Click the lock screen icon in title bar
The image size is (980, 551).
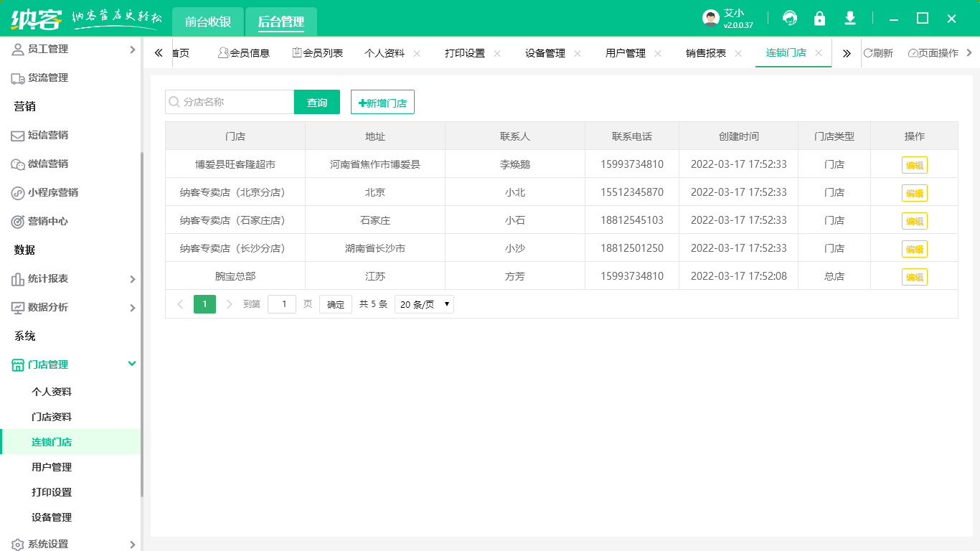pos(820,18)
